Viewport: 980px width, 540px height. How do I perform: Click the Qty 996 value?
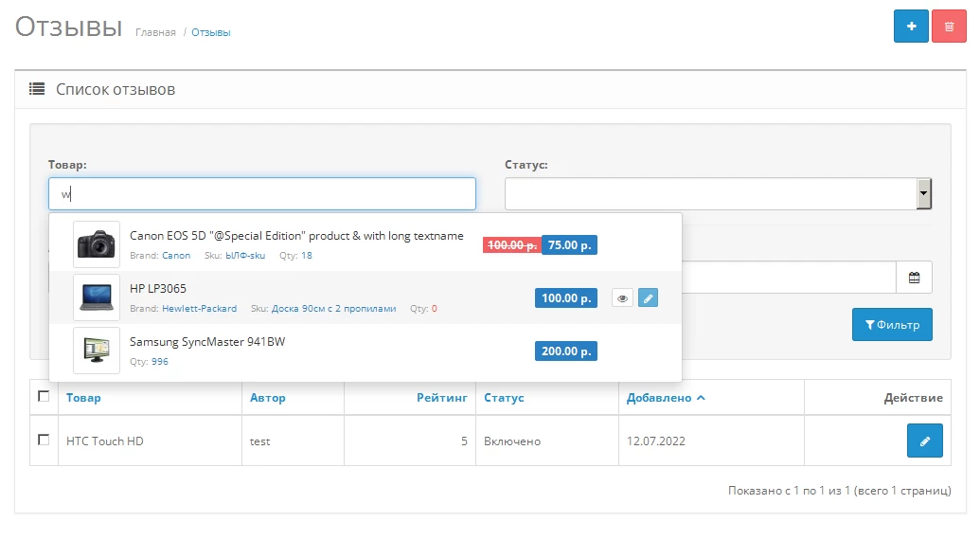pos(160,362)
